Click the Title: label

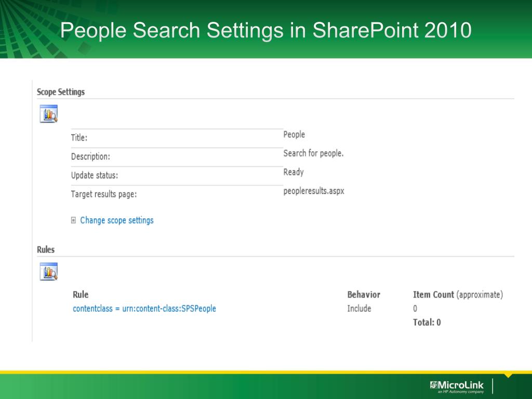pyautogui.click(x=79, y=137)
